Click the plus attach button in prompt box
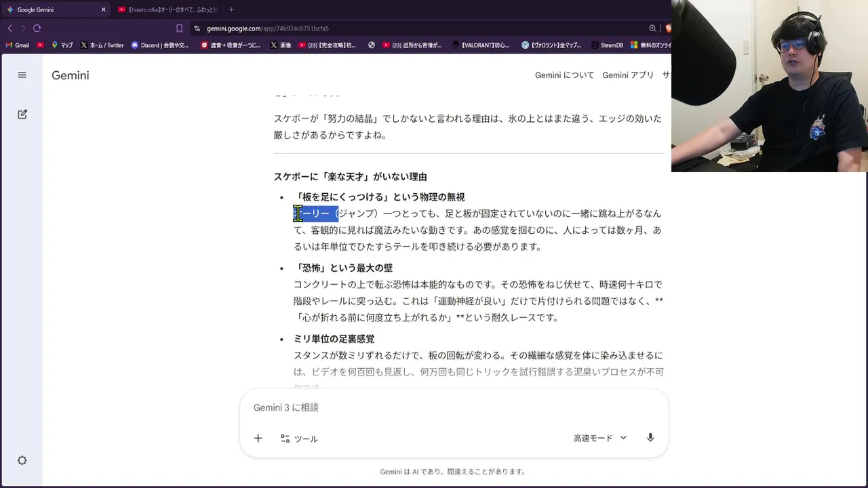 258,439
